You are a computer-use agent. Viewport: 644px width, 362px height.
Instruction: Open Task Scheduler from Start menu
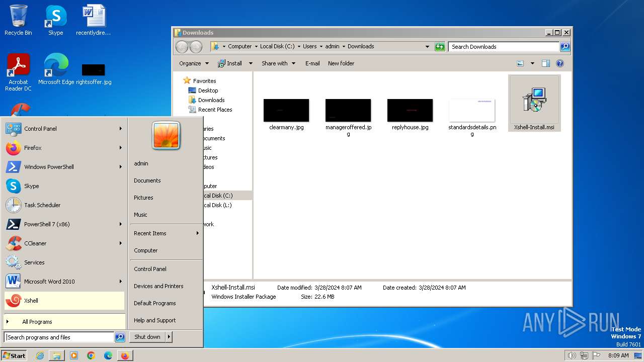(64, 205)
